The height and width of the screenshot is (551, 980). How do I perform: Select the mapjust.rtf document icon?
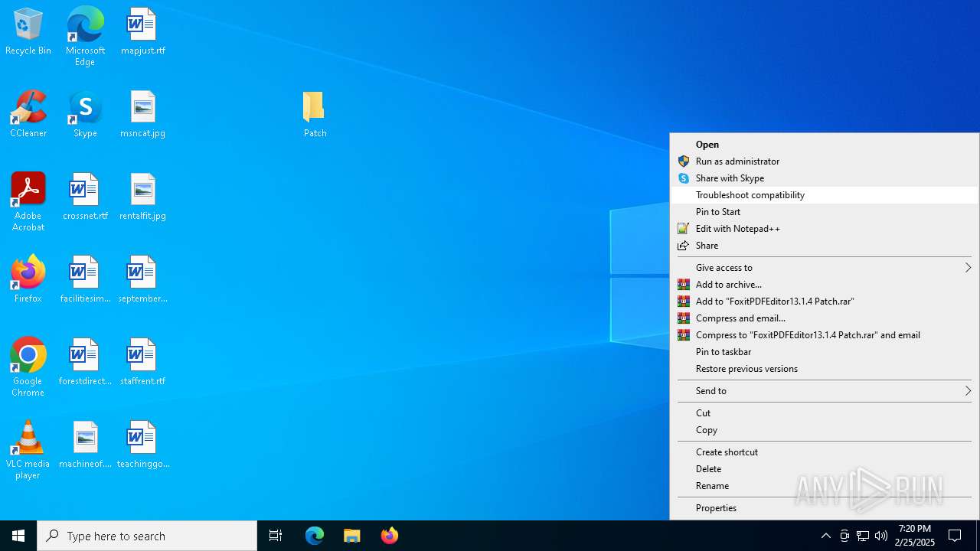(142, 32)
